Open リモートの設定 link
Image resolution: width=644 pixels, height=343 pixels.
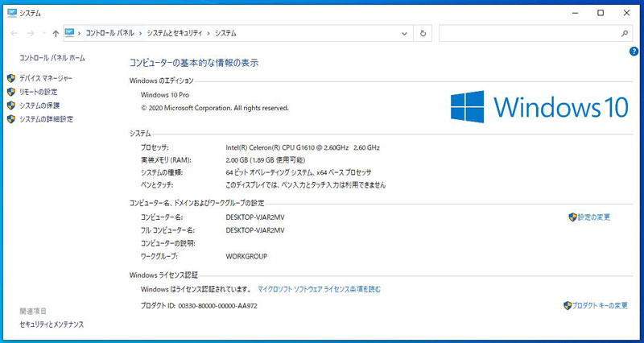click(x=38, y=92)
